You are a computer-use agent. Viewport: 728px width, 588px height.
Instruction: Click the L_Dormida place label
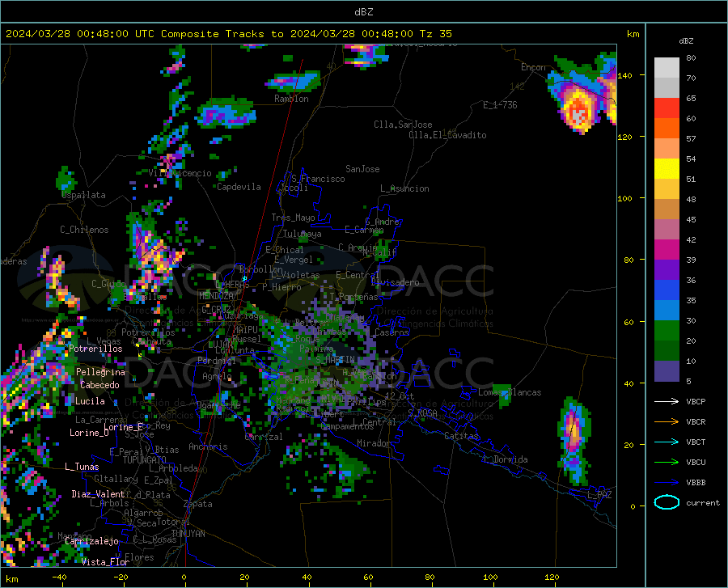[506, 459]
